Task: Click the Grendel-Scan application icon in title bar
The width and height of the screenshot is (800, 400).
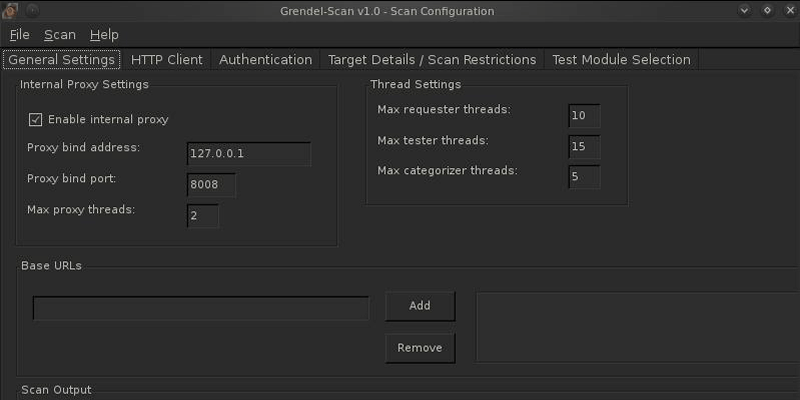Action: coord(10,10)
